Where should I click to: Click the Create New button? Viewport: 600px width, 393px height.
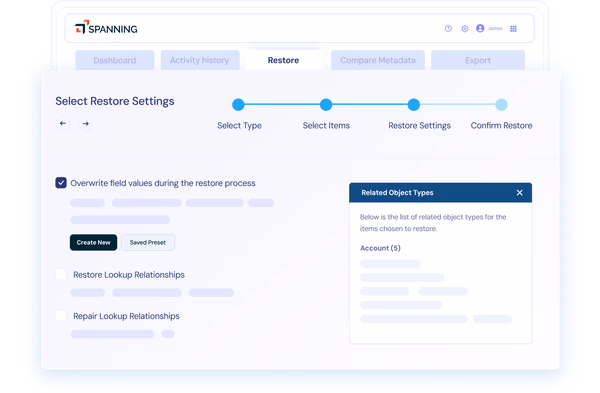93,242
